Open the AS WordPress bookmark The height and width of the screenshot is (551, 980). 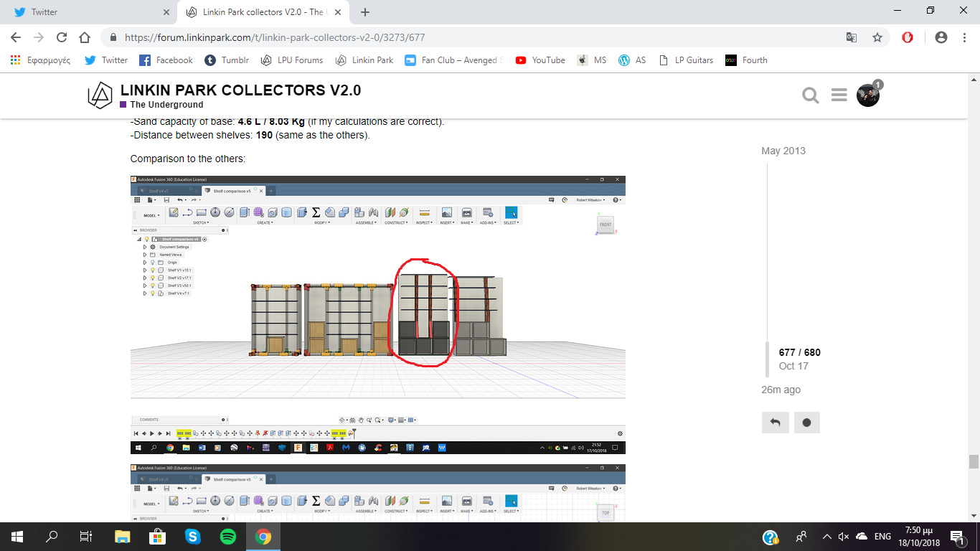(x=632, y=60)
